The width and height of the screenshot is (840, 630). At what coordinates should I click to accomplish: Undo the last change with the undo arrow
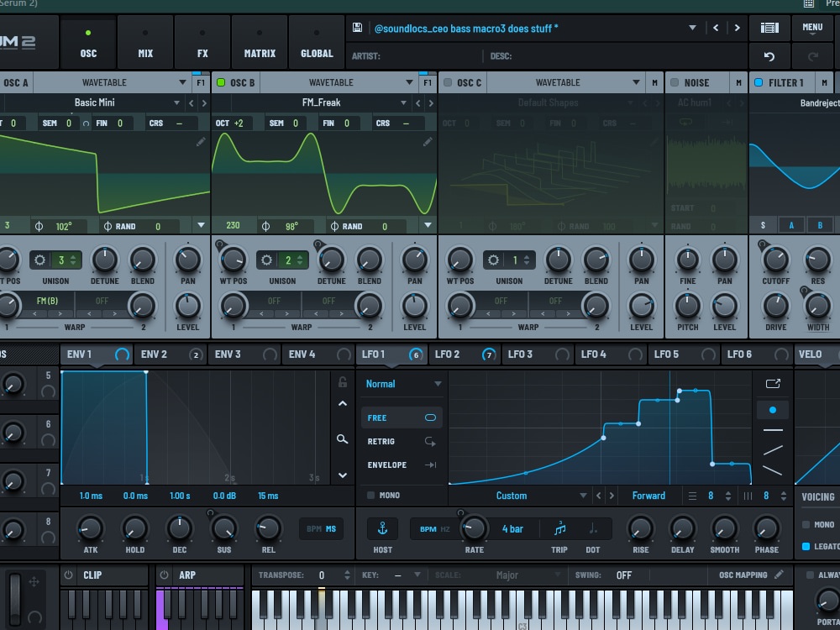click(769, 56)
